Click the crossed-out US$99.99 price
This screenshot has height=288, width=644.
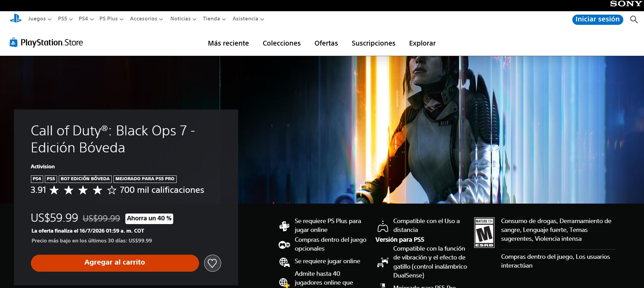pos(102,218)
